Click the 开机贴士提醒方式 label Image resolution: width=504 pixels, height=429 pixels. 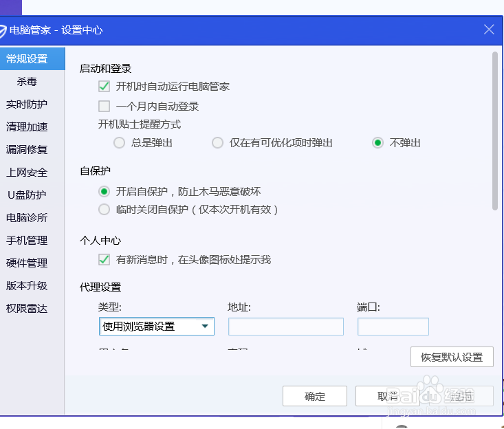pos(140,124)
